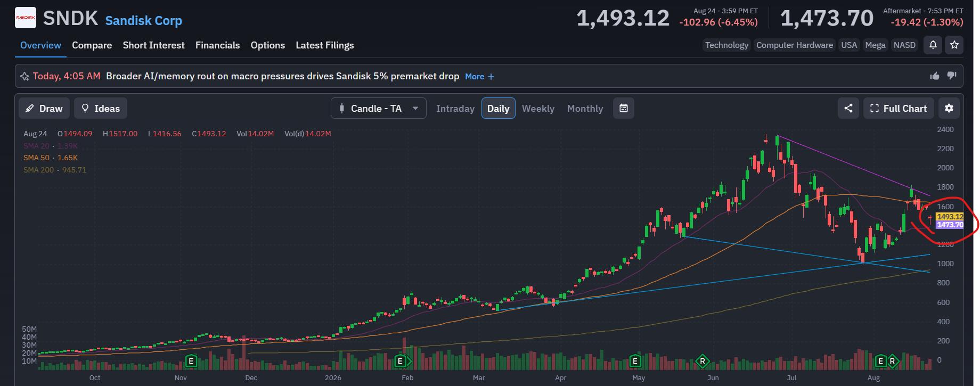
Task: Like the news with thumbs-up icon
Action: tap(935, 76)
